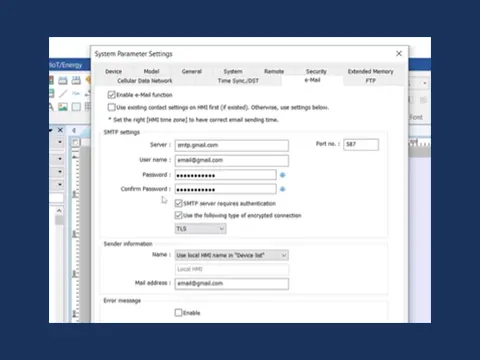Open the General tab
The width and height of the screenshot is (480, 360).
coord(192,71)
